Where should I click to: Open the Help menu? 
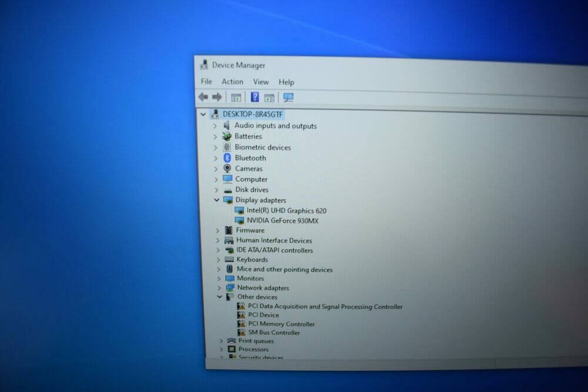click(286, 82)
